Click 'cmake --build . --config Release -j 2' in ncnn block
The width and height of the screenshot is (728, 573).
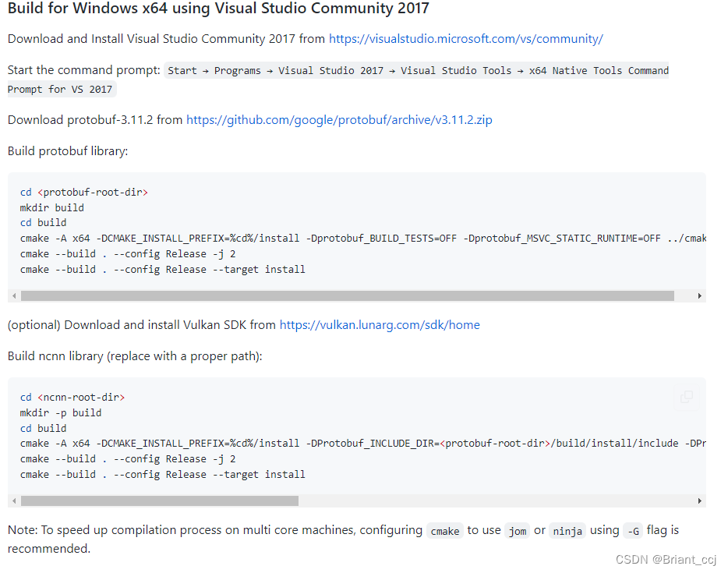pyautogui.click(x=128, y=459)
